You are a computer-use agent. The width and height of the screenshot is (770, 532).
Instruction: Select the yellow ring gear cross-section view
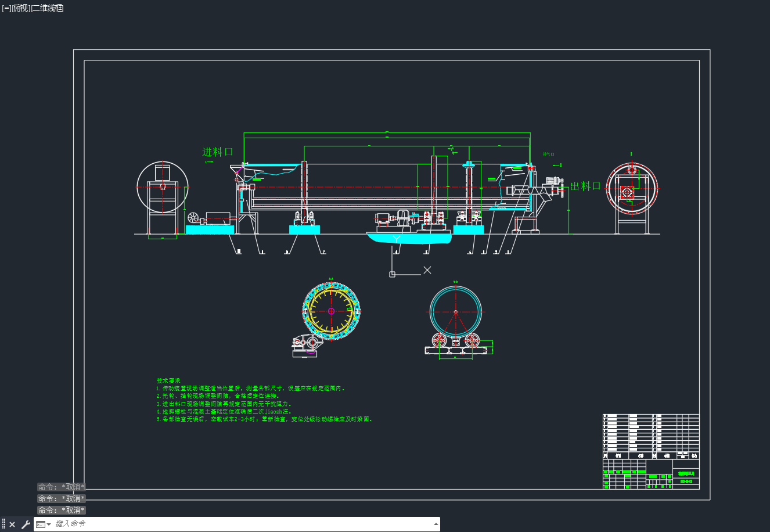coord(331,311)
